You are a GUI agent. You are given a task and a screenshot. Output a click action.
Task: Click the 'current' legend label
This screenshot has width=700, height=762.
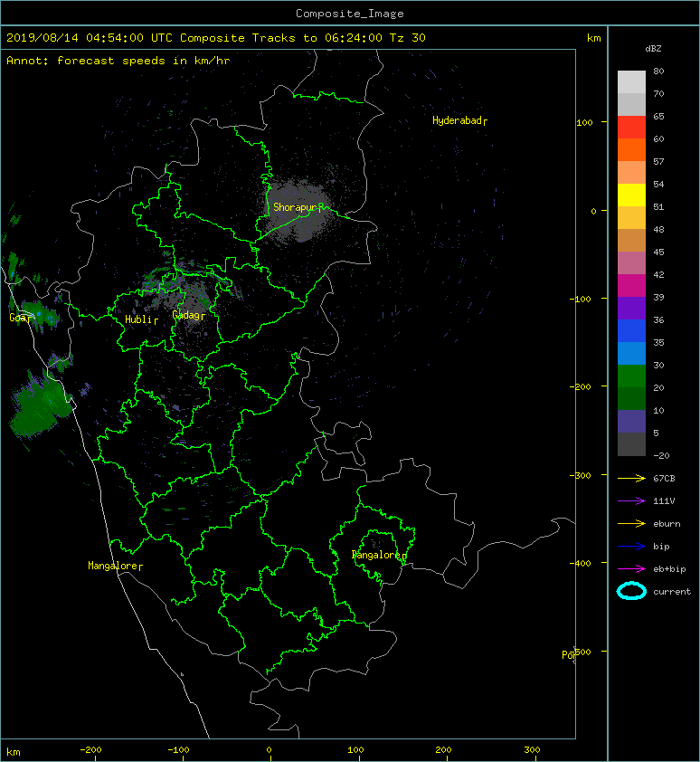[x=672, y=592]
